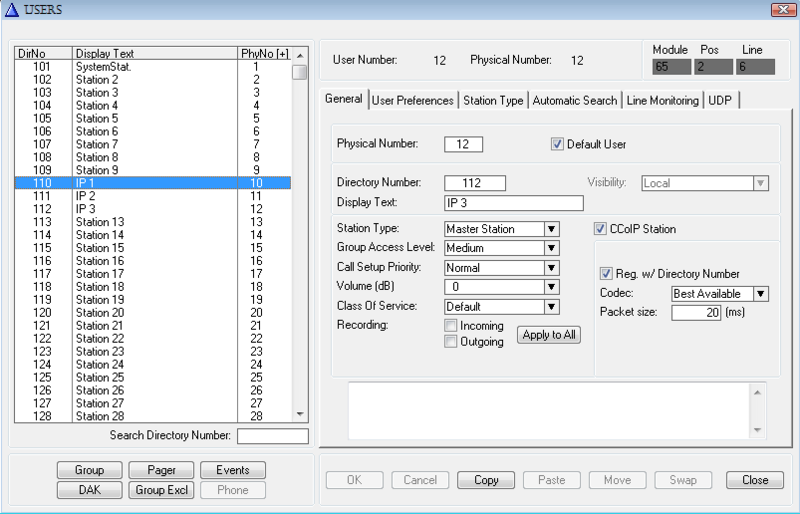The height and width of the screenshot is (514, 800).
Task: Click the notes box scroll down arrow
Action: 757,430
